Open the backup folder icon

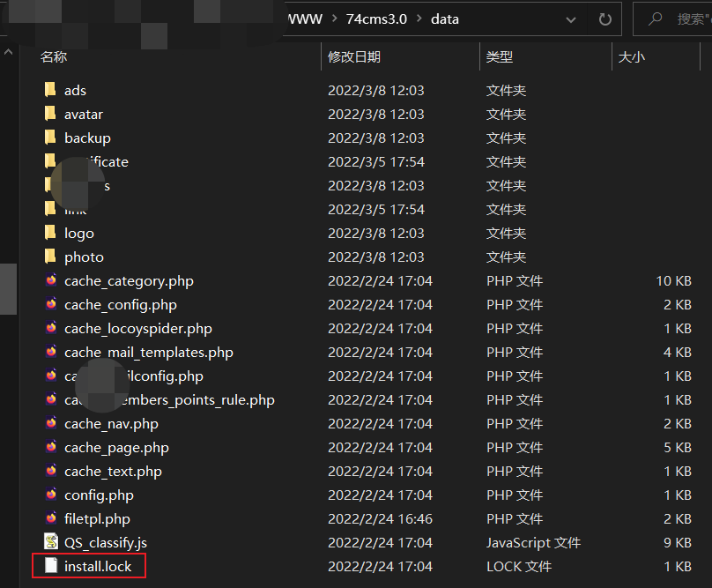coord(50,138)
